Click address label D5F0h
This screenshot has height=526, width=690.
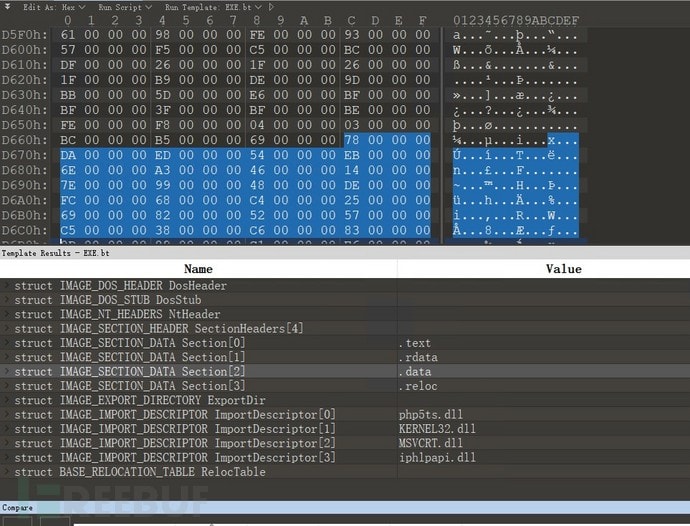[24, 35]
